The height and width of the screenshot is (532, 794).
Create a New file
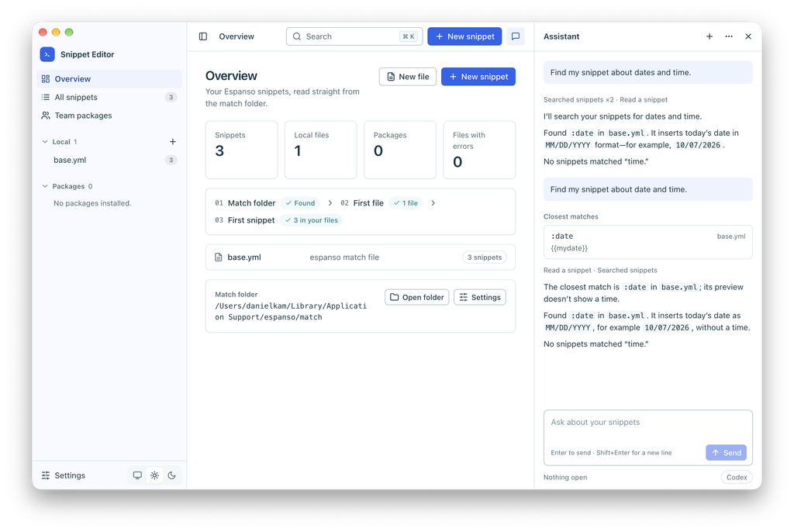pos(408,77)
